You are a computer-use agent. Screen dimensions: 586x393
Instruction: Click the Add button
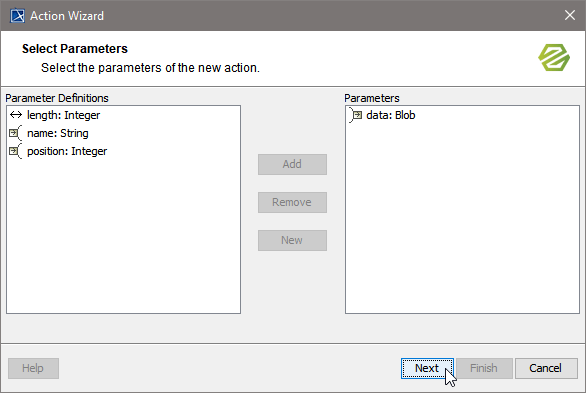(292, 164)
